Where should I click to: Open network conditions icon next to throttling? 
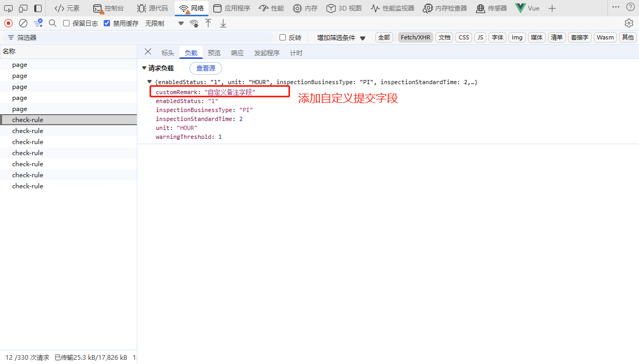click(194, 23)
